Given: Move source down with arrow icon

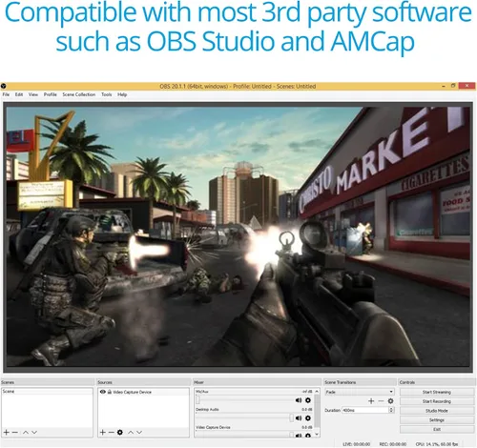Looking at the screenshot, I should [x=139, y=433].
